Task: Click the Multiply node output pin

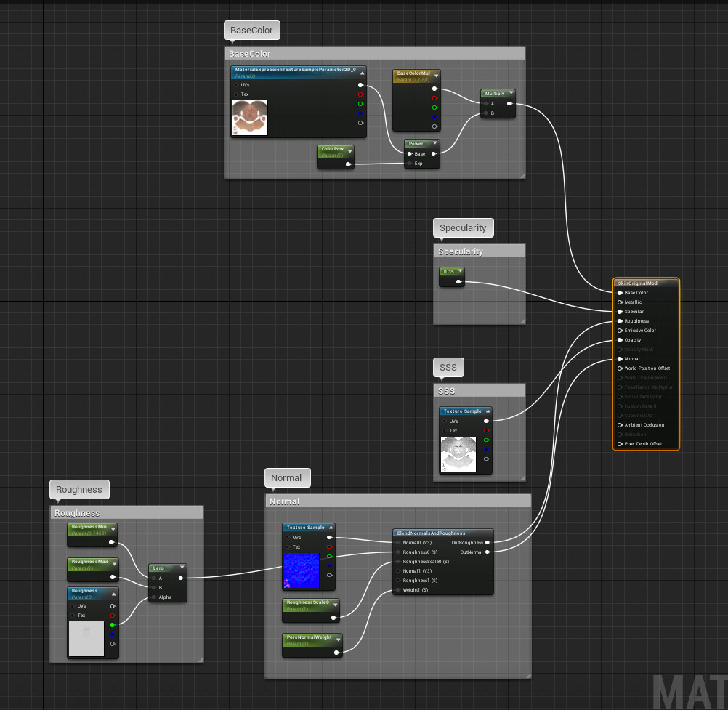Action: 509,103
